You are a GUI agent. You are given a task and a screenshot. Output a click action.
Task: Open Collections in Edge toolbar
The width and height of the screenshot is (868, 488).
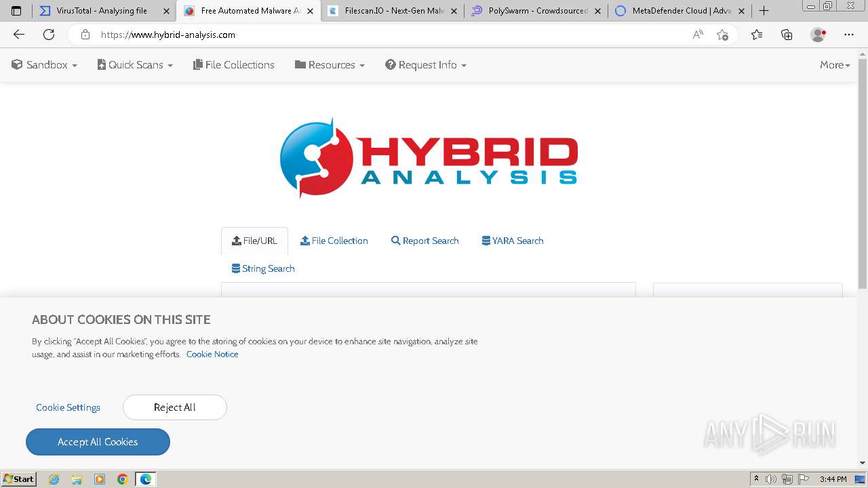point(787,35)
